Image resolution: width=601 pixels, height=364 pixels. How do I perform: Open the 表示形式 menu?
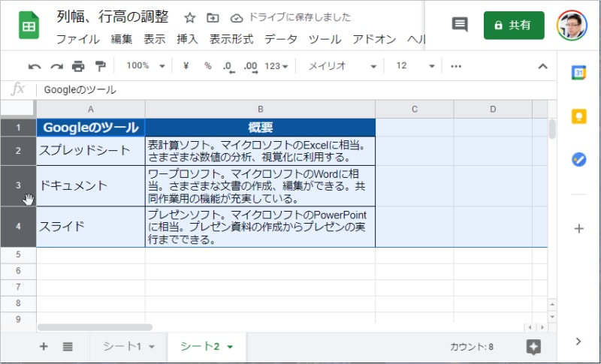(231, 39)
